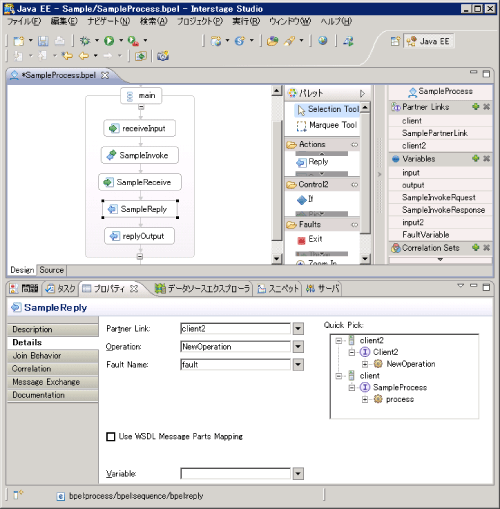Switch to the Source tab

point(51,270)
